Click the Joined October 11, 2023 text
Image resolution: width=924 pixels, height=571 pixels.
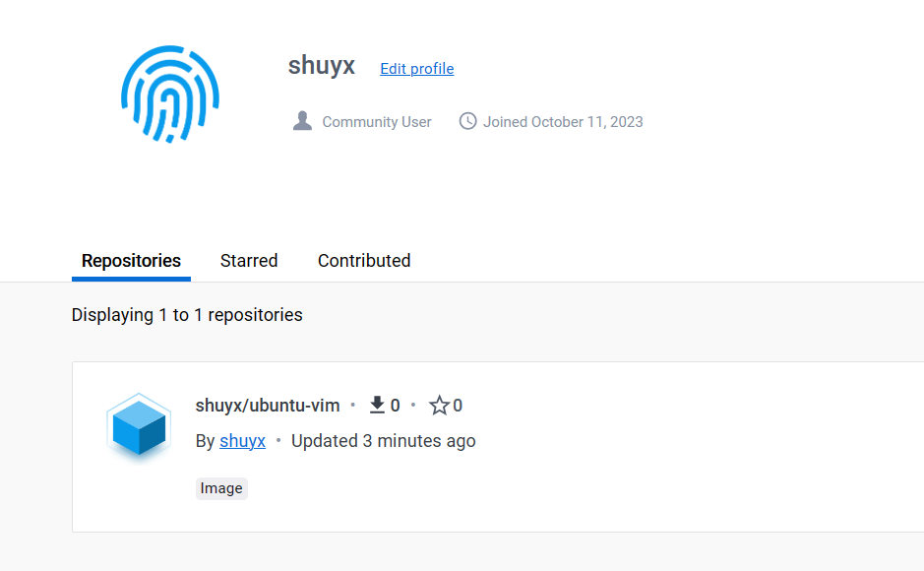563,122
